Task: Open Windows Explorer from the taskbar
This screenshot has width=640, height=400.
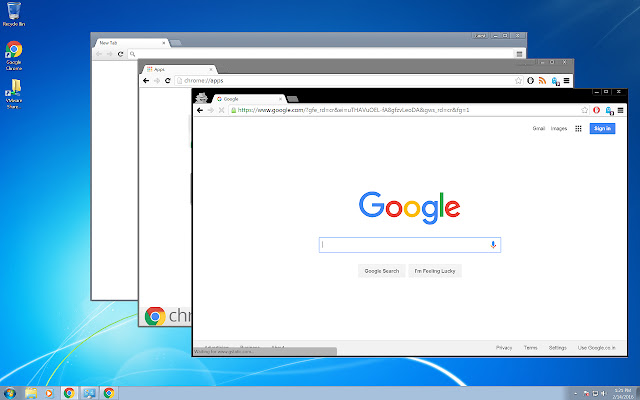Action: coord(31,393)
